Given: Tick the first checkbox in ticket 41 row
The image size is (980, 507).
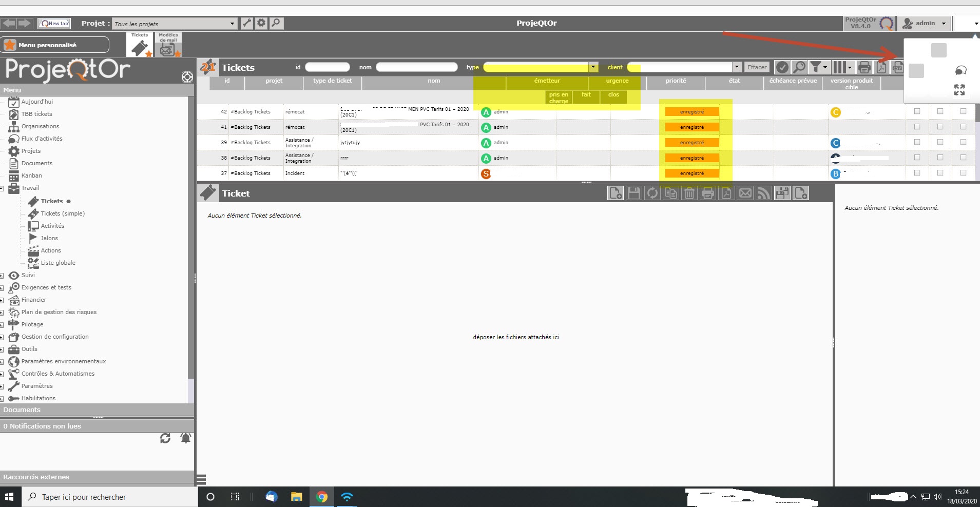Looking at the screenshot, I should (917, 127).
